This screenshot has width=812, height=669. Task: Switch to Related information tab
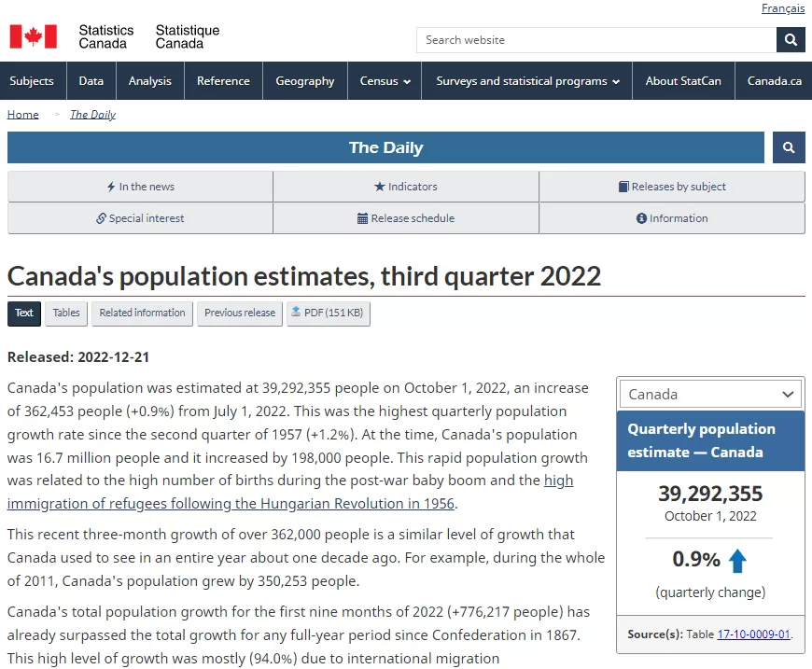pyautogui.click(x=143, y=314)
